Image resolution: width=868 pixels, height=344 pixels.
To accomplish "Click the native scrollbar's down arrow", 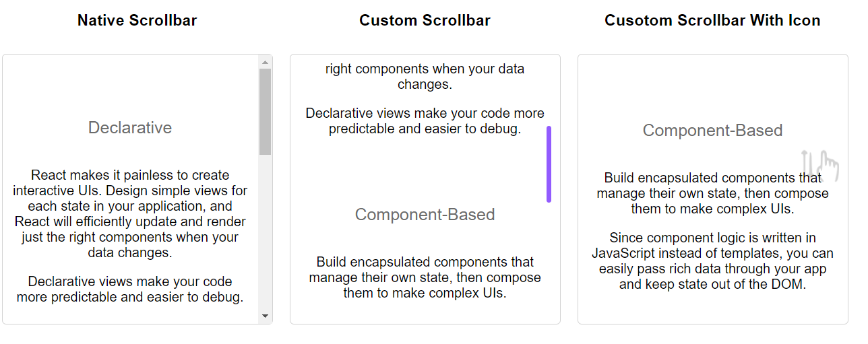I will point(265,316).
